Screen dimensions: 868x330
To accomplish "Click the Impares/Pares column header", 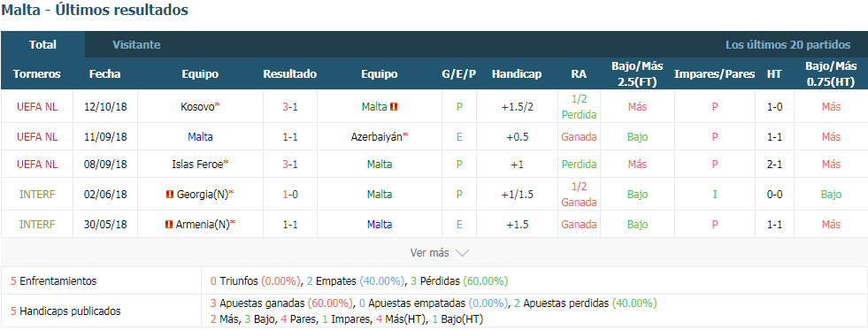I will tap(714, 74).
